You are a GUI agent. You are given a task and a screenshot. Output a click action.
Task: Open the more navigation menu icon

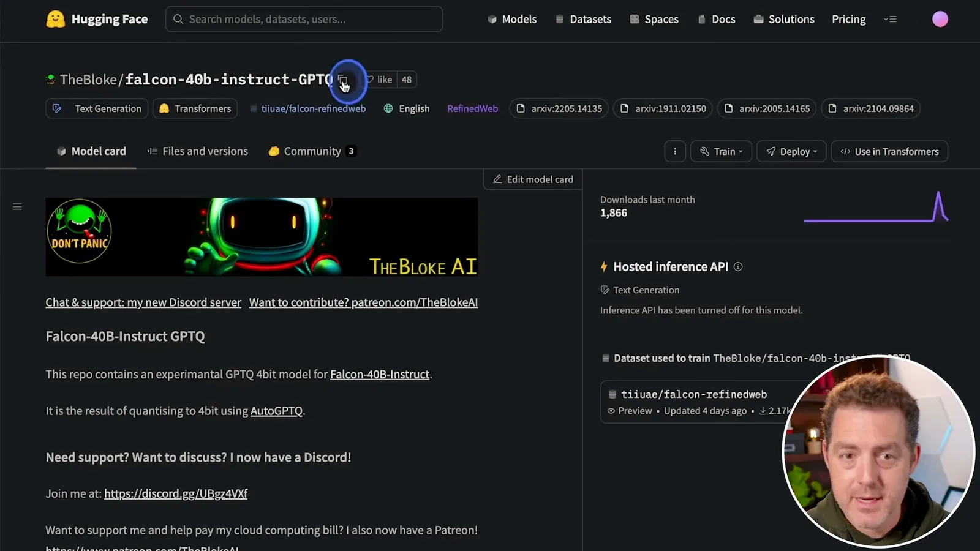[890, 19]
